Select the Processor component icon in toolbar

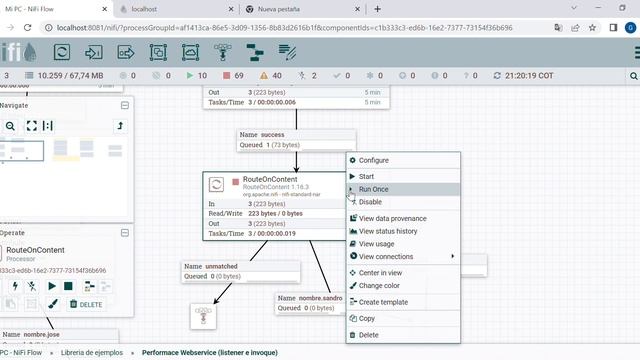tap(62, 52)
